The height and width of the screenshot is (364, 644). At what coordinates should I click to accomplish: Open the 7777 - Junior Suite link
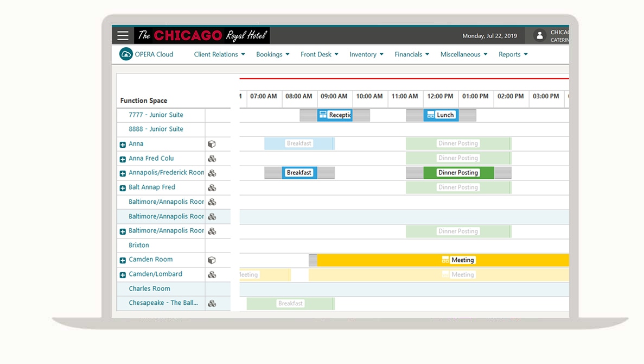pyautogui.click(x=156, y=115)
